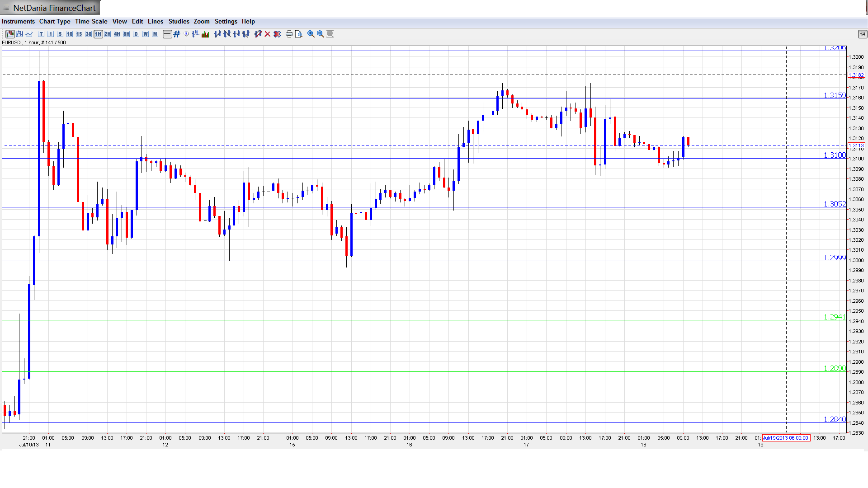Select the 1H time scale button

(x=98, y=34)
